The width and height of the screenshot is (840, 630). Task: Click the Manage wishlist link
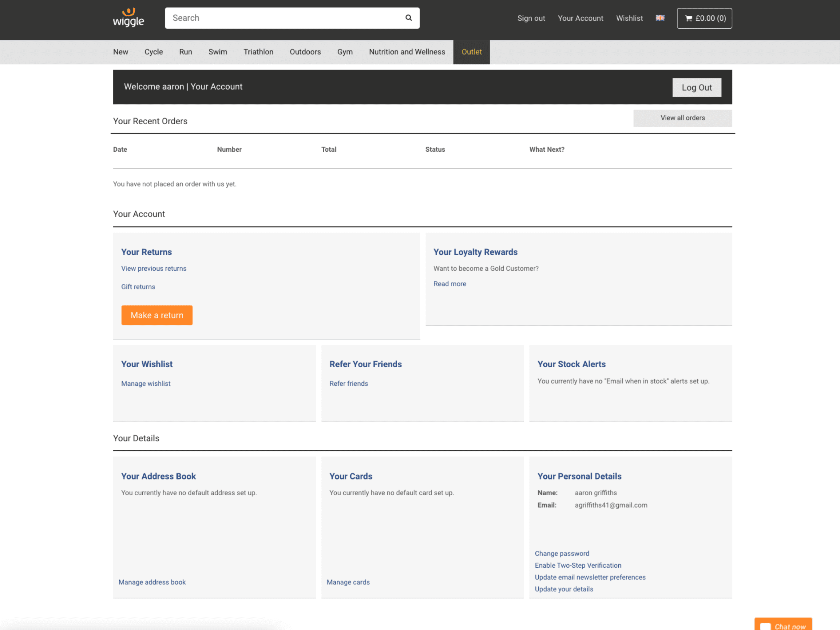coord(146,384)
